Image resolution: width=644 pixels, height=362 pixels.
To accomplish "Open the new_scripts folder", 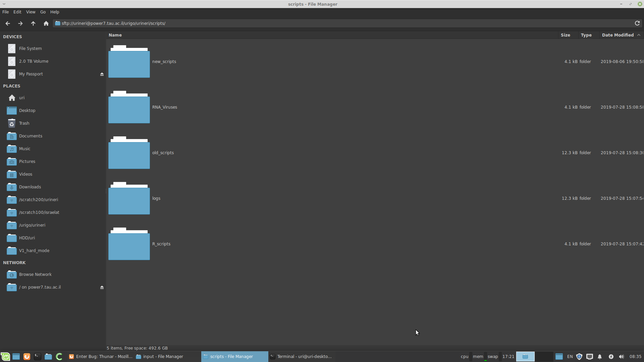I will coord(129,62).
